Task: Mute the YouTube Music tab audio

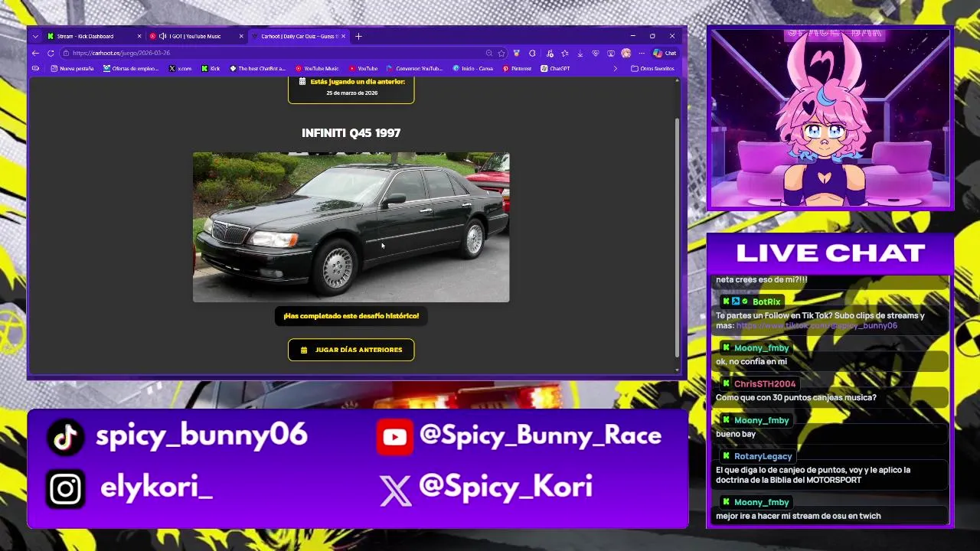Action: pyautogui.click(x=162, y=36)
